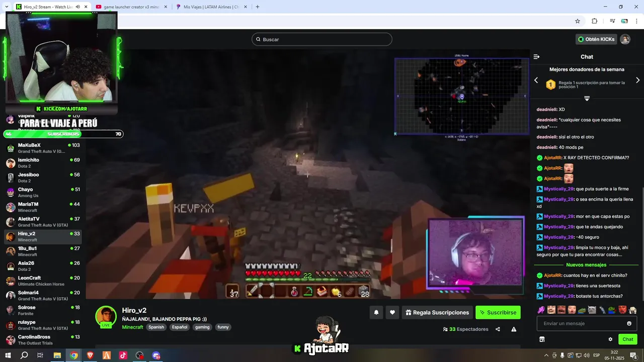Open TikTok app in taskbar
The image size is (644, 362).
123,355
